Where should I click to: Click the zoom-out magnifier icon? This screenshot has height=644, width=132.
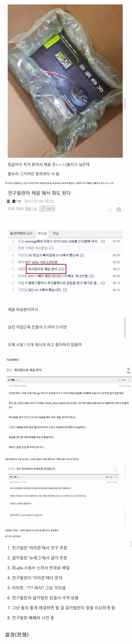[x=110, y=210]
